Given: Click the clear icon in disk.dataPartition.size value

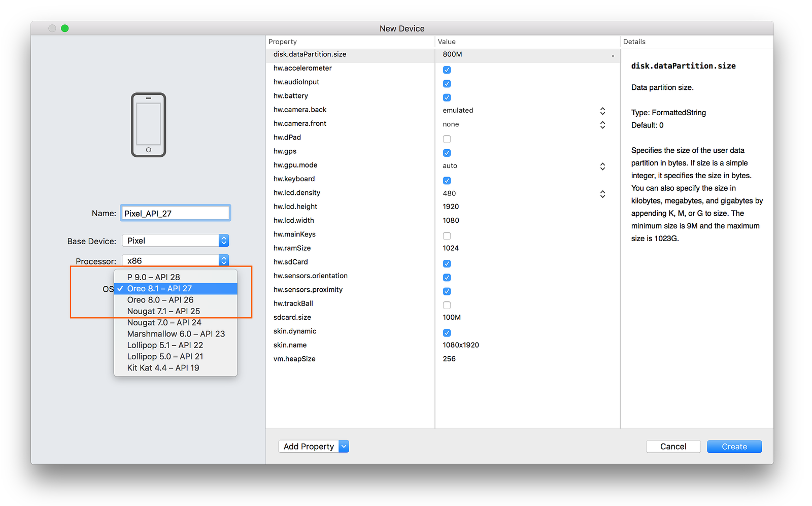Looking at the screenshot, I should (613, 56).
